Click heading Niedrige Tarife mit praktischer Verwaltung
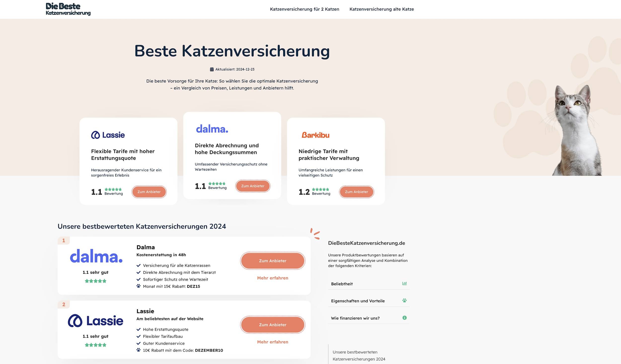Image resolution: width=621 pixels, height=364 pixels. pos(329,155)
